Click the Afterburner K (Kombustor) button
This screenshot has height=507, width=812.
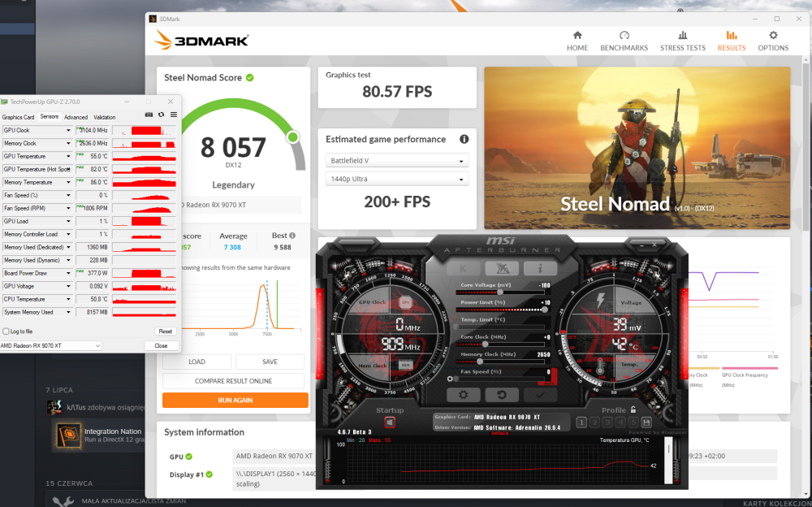pyautogui.click(x=463, y=268)
